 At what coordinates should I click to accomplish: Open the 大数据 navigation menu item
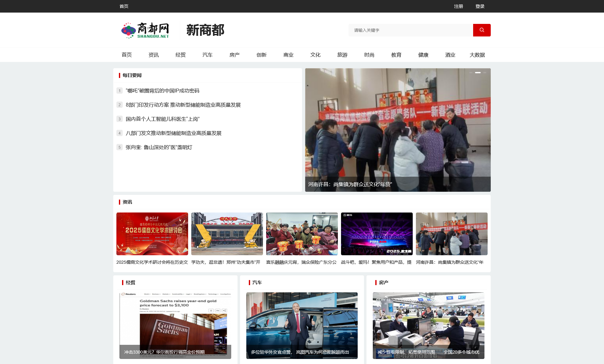point(477,55)
